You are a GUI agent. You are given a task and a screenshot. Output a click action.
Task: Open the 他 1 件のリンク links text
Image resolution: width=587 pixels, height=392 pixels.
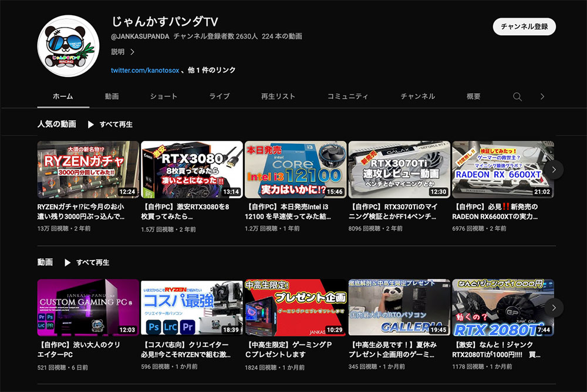211,70
